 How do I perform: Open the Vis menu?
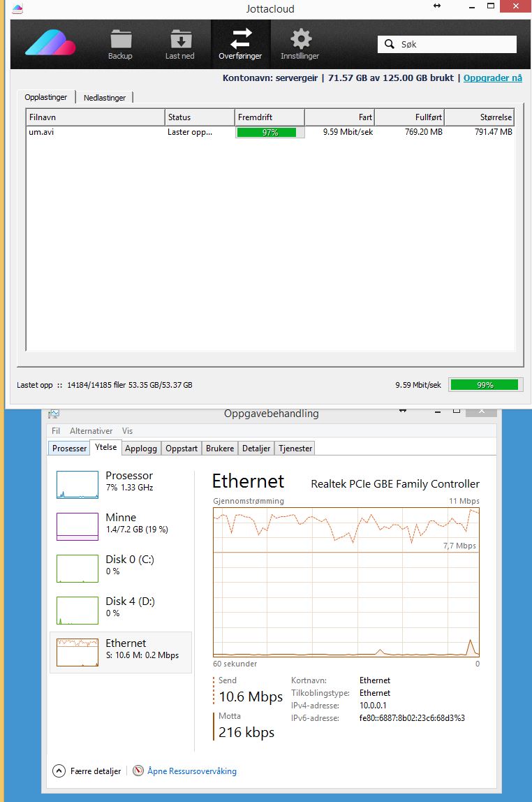coord(127,430)
